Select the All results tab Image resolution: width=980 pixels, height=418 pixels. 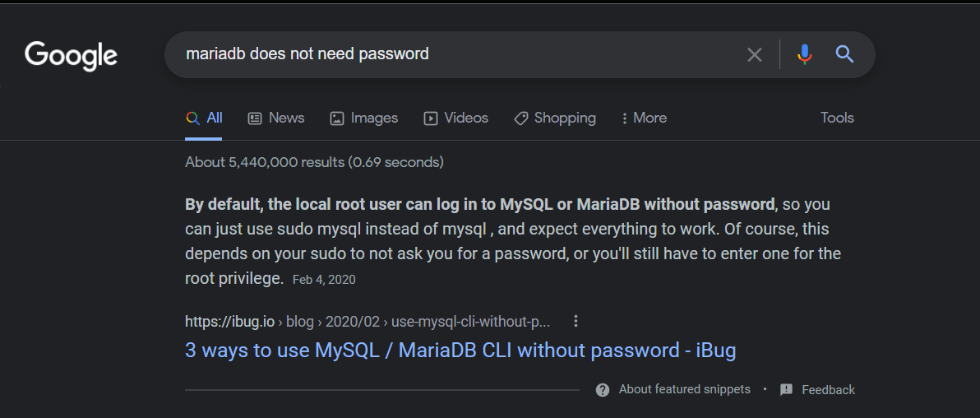point(204,118)
